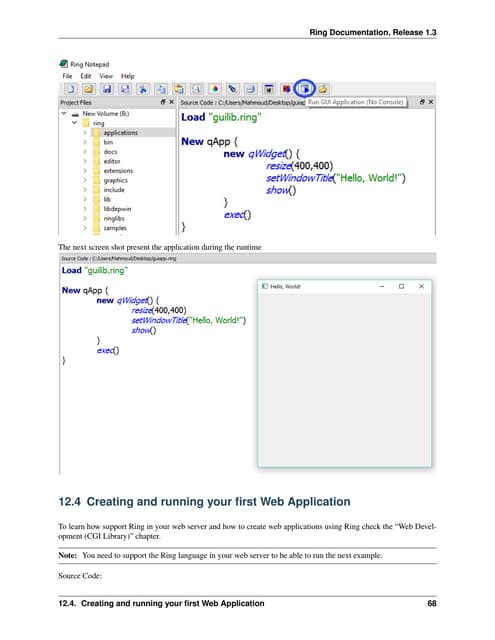
Task: Click Run GUI Application (No Console) icon
Action: pyautogui.click(x=304, y=89)
